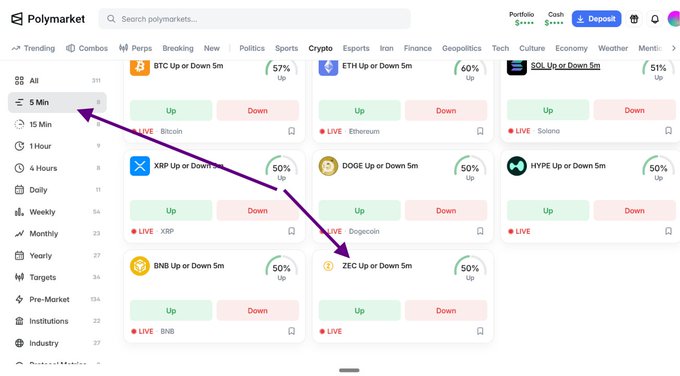The height and width of the screenshot is (376, 680).
Task: Select the Institutions filter
Action: [x=57, y=321]
